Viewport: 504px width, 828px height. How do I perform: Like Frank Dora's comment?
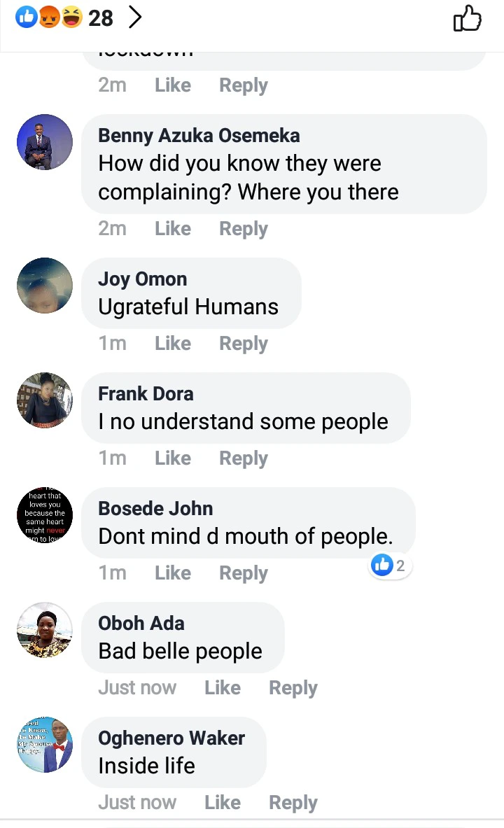[173, 458]
